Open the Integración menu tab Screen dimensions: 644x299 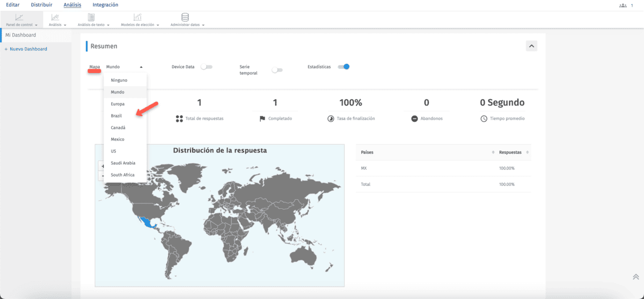pos(105,5)
